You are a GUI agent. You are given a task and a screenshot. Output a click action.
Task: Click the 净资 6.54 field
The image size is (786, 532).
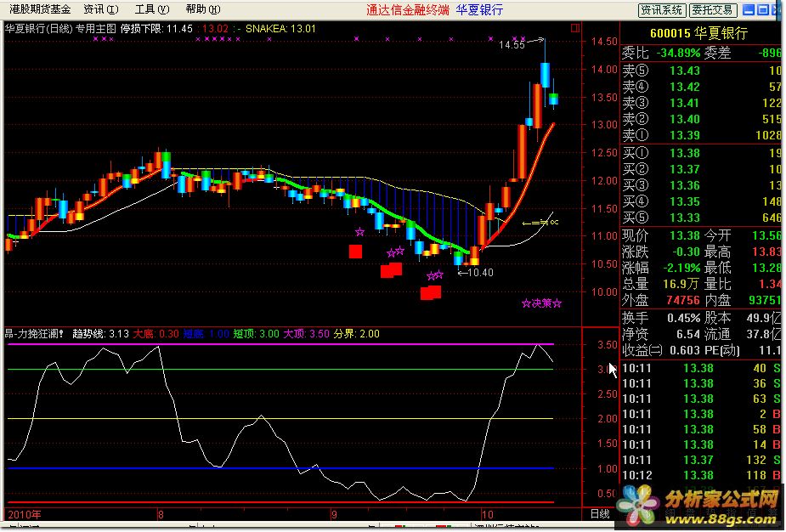661,334
